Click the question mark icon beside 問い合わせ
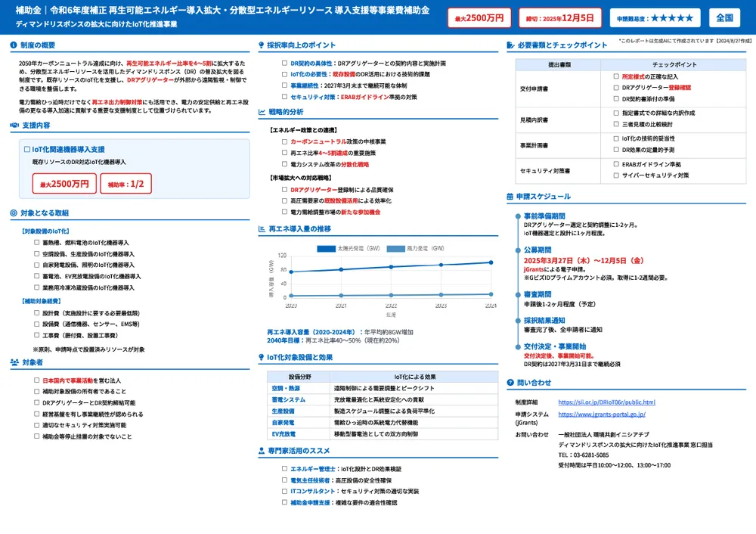This screenshot has width=756, height=534. (x=510, y=383)
